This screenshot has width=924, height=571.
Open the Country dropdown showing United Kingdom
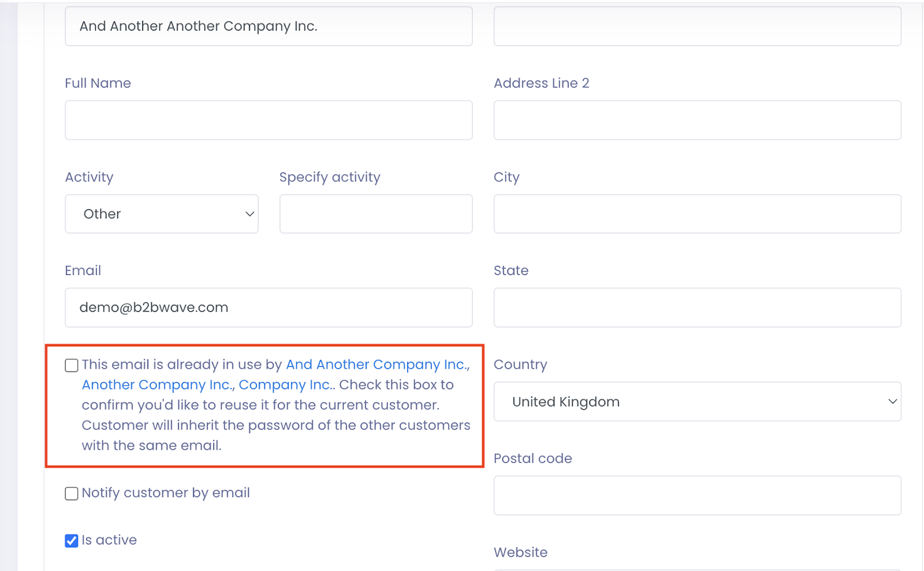click(x=697, y=402)
